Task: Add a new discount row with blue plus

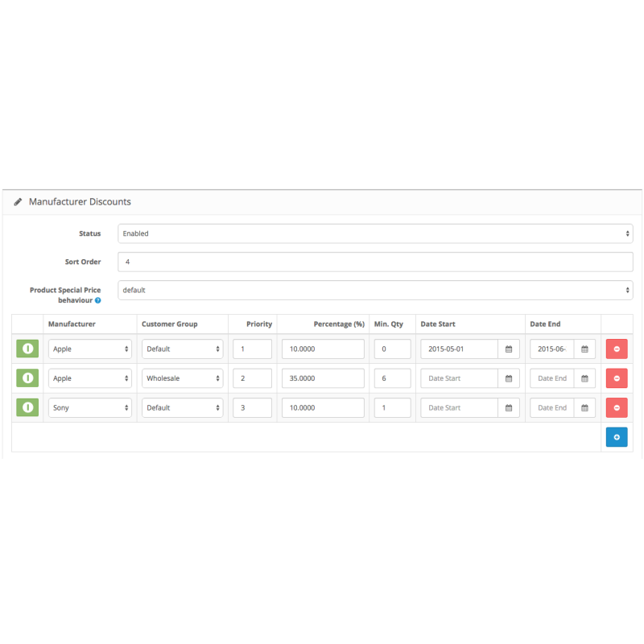Action: coord(617,437)
